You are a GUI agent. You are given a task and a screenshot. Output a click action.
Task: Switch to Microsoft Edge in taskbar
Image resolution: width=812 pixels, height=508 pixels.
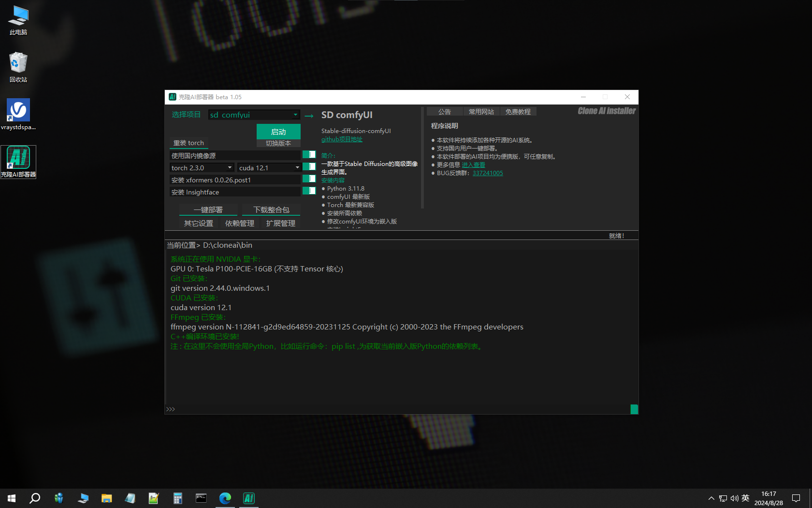pyautogui.click(x=225, y=498)
